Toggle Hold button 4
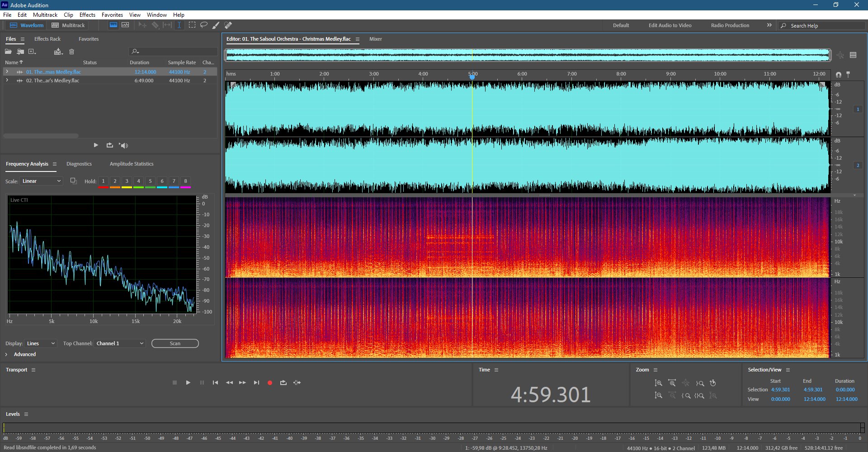This screenshot has height=452, width=868. pos(138,181)
